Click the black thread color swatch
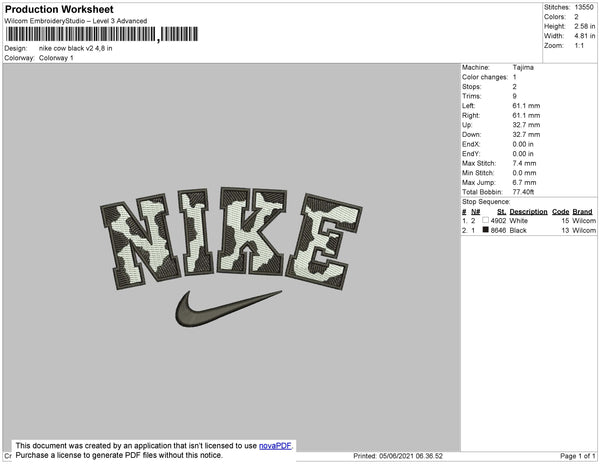600x464 pixels. click(485, 230)
